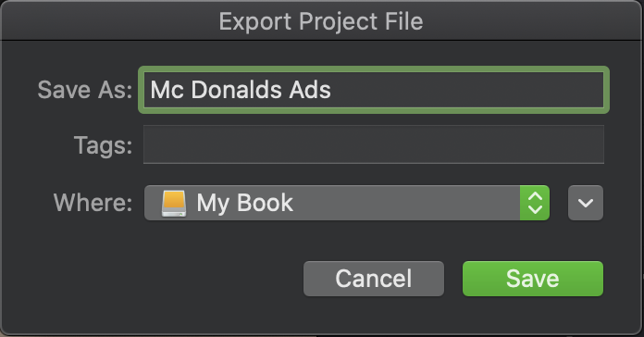Focus the Save As filename field
The image size is (644, 337).
pos(373,90)
